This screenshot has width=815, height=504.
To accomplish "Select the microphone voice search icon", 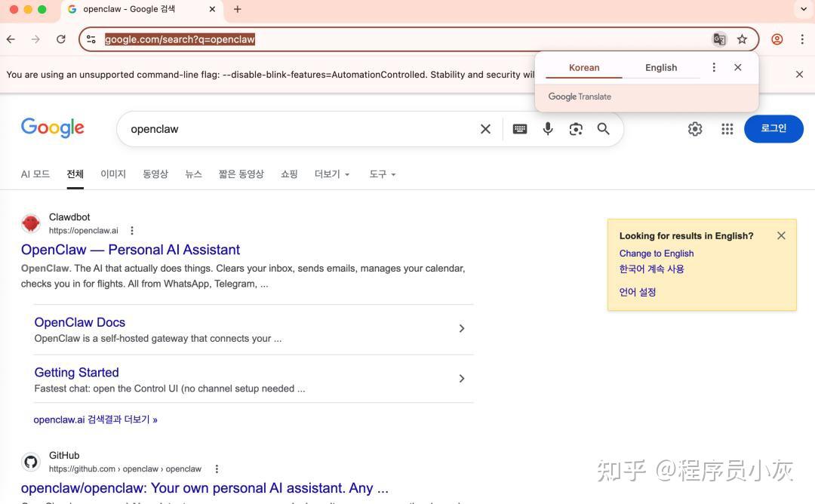I will [x=548, y=128].
